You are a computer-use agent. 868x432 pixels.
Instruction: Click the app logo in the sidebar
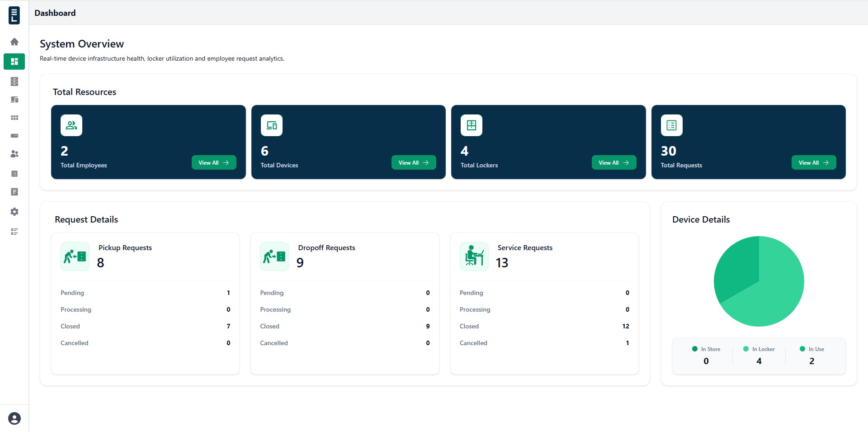click(x=14, y=15)
